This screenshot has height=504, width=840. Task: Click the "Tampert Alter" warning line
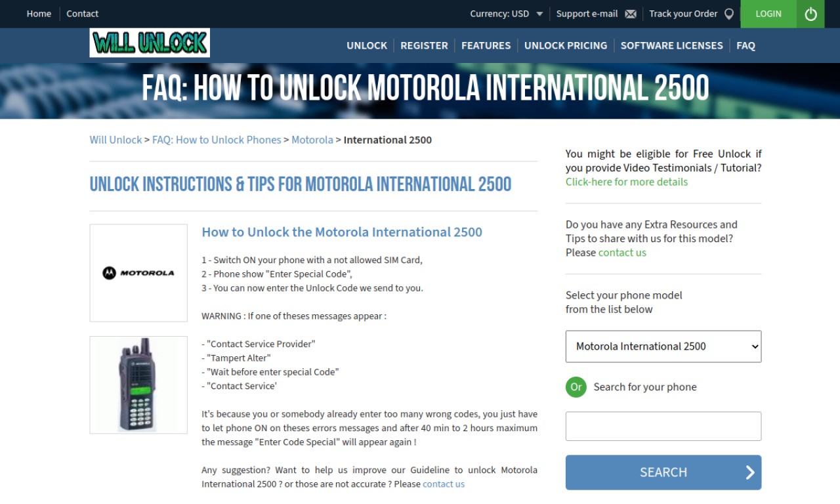[236, 358]
